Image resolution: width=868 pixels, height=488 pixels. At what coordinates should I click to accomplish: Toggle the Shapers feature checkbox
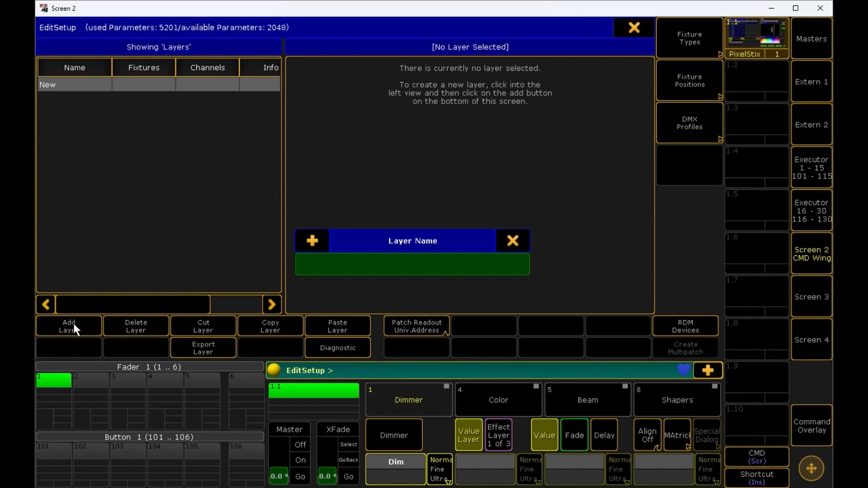714,387
